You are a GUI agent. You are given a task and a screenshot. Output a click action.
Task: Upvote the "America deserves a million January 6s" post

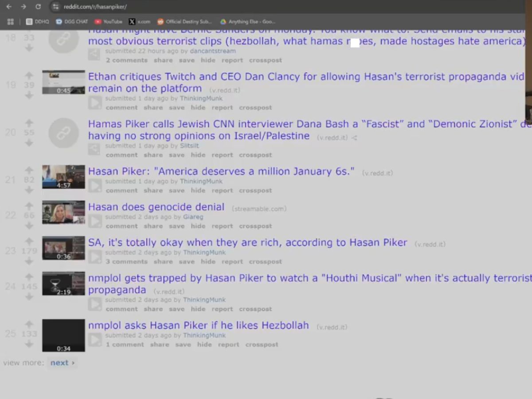(29, 170)
